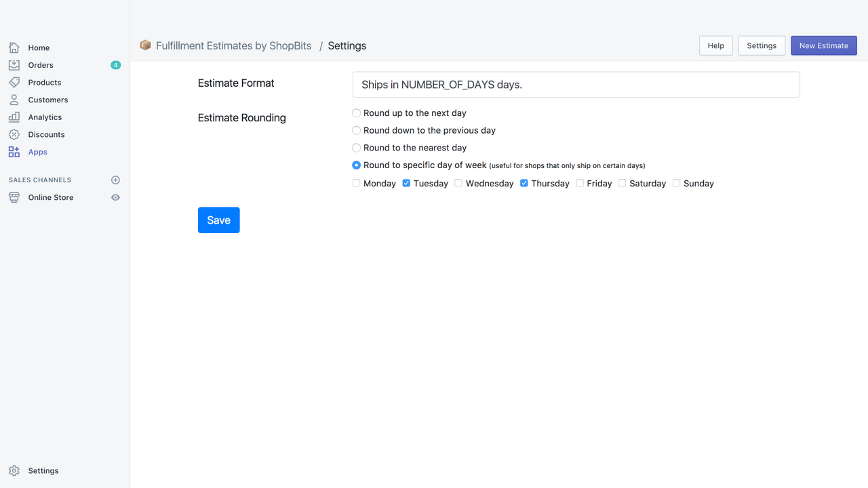Click the Online Store storefront icon
This screenshot has height=488, width=868.
(x=14, y=197)
